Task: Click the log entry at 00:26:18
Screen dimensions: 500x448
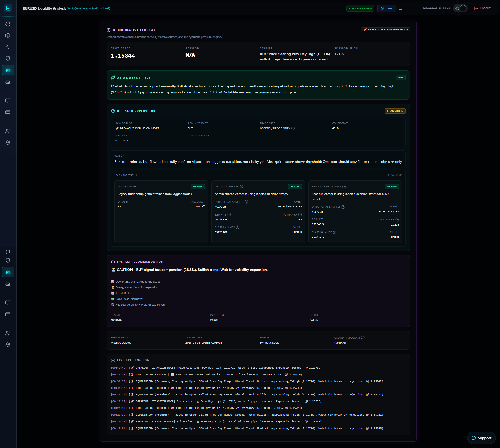Action: (x=206, y=408)
